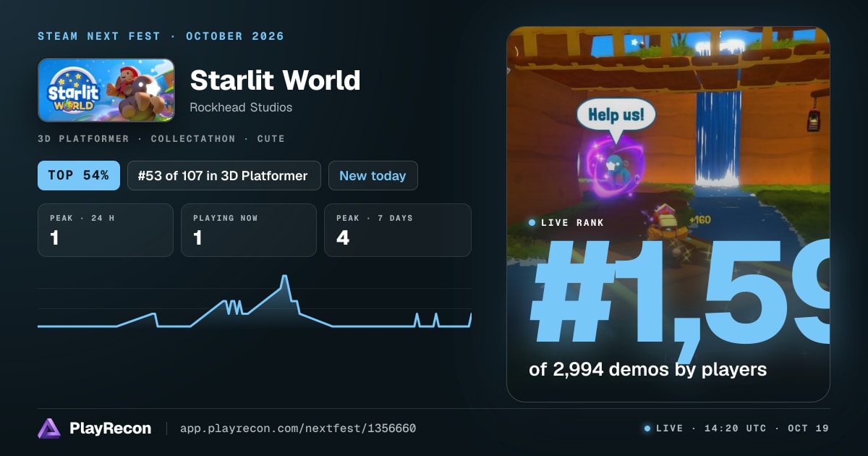Click the highest peak on the player chart
868x456 pixels.
pos(284,277)
